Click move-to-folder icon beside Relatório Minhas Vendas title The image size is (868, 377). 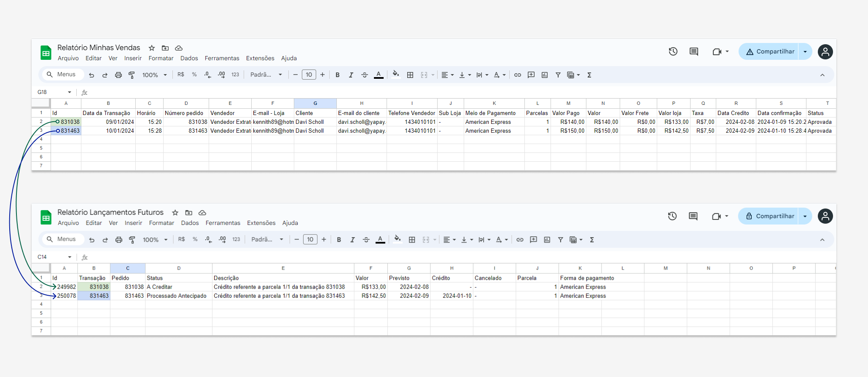[165, 48]
